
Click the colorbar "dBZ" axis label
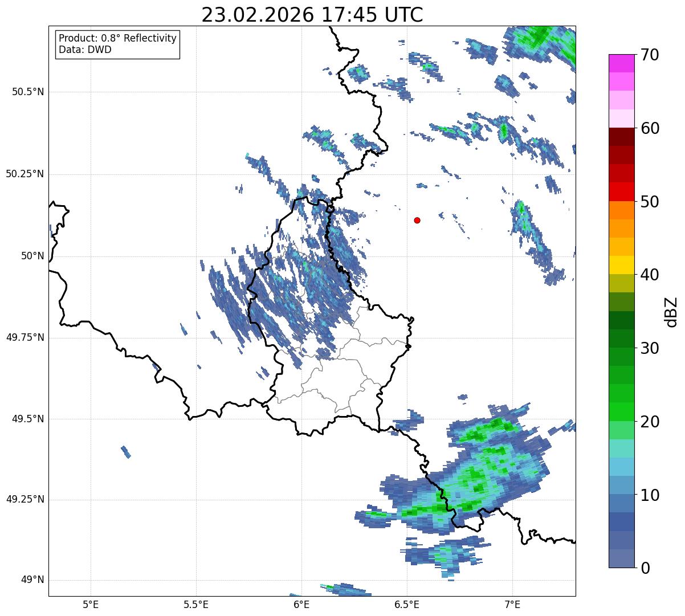[x=671, y=311]
